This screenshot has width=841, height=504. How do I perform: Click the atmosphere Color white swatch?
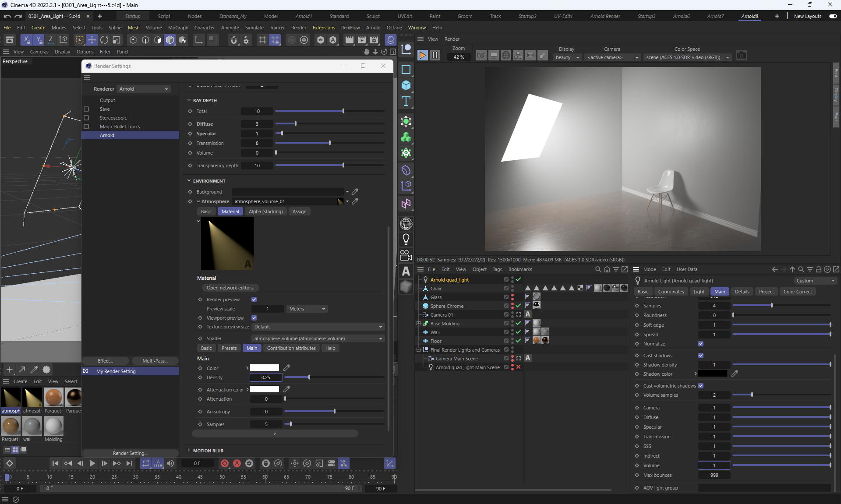pos(264,368)
